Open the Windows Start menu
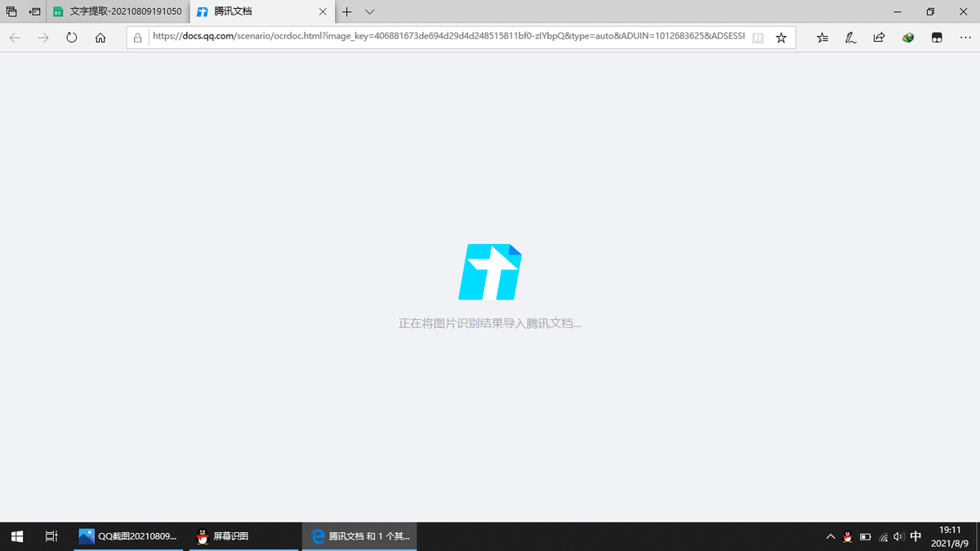The width and height of the screenshot is (980, 551). coord(17,536)
